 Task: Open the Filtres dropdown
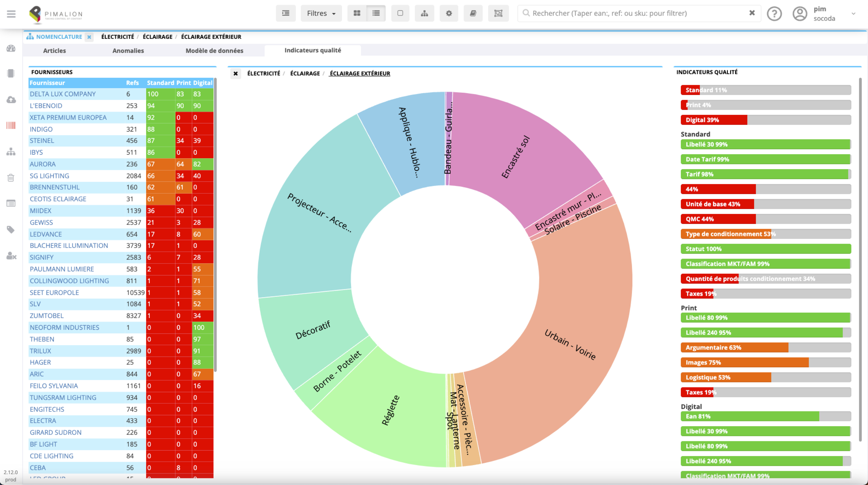pos(321,13)
